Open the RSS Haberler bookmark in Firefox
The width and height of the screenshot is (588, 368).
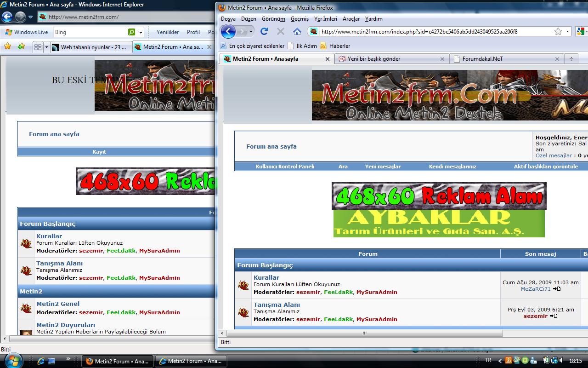pyautogui.click(x=335, y=46)
